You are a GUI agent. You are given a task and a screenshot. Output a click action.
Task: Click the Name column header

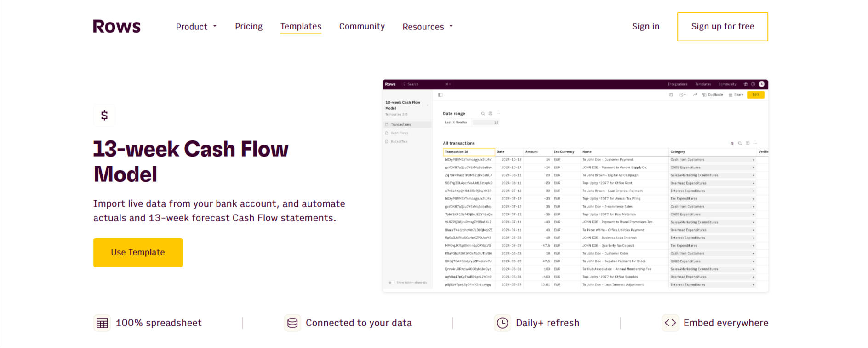tap(624, 152)
